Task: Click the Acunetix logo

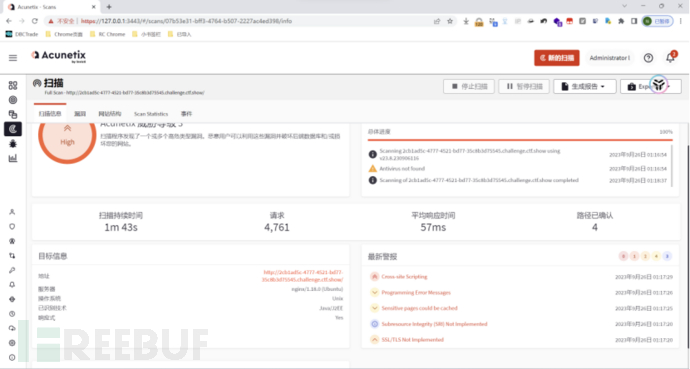Action: coord(59,56)
